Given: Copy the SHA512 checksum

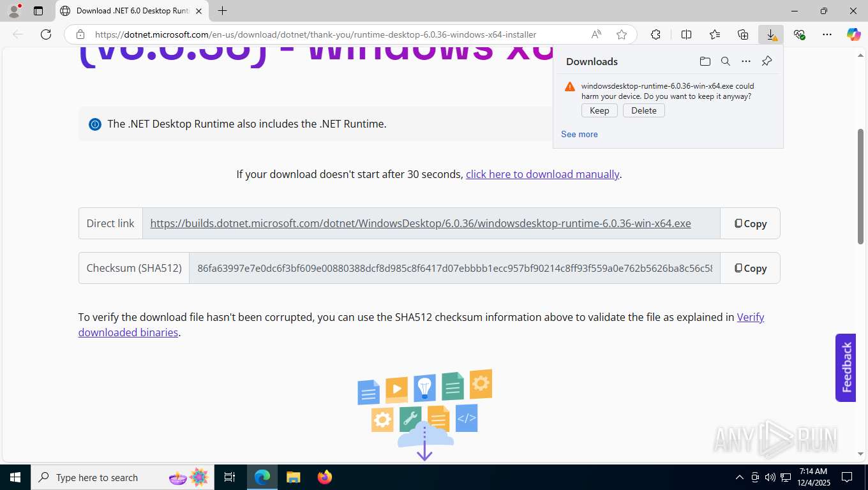Looking at the screenshot, I should coord(750,268).
